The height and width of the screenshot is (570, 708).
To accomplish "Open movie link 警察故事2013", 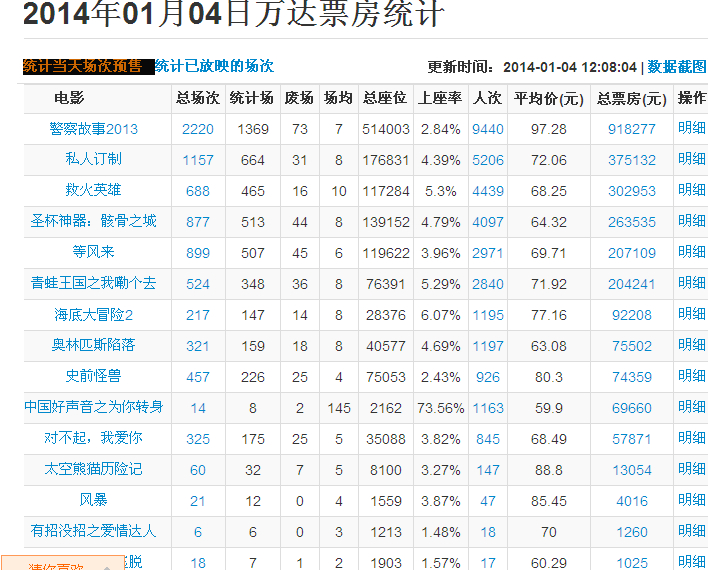I will click(x=93, y=129).
